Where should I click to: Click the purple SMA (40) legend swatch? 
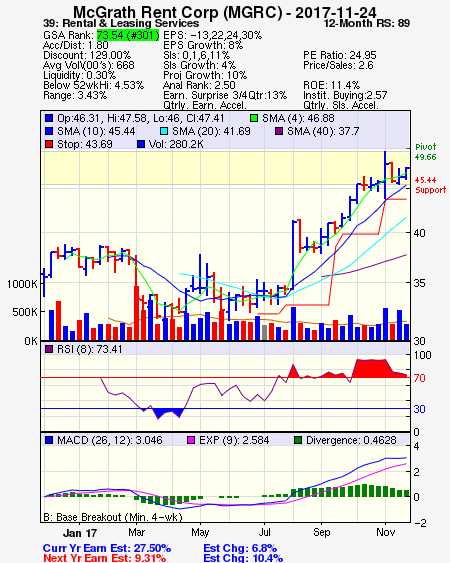279,131
